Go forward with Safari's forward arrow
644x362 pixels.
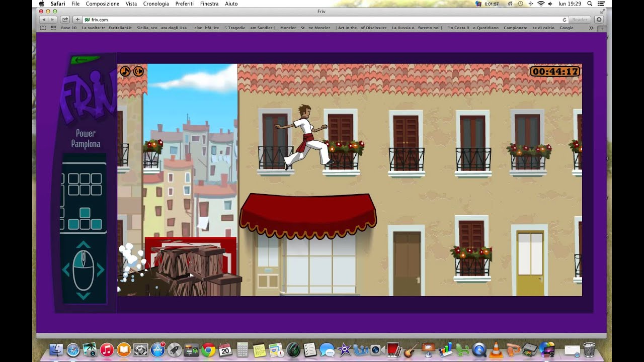point(52,20)
